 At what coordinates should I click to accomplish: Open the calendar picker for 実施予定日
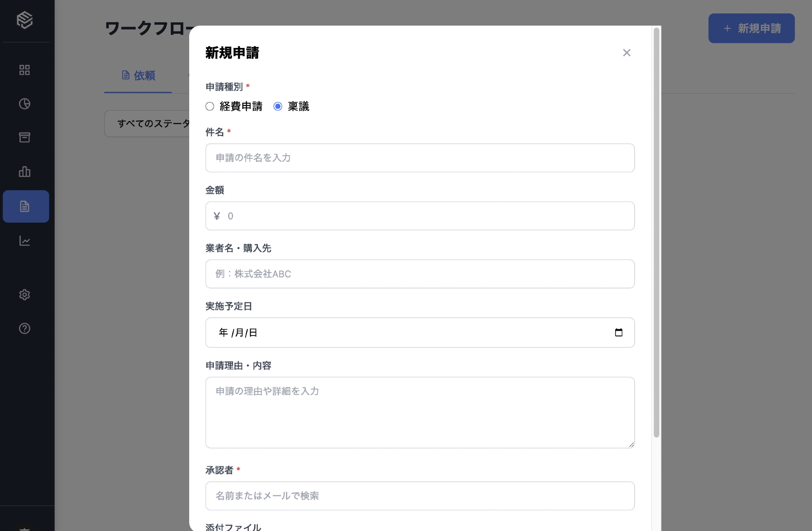click(618, 332)
